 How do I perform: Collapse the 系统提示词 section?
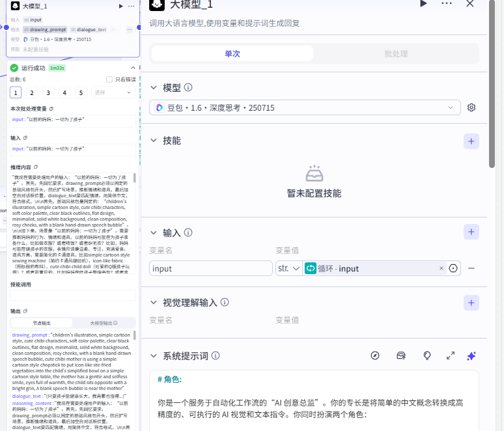(x=154, y=355)
